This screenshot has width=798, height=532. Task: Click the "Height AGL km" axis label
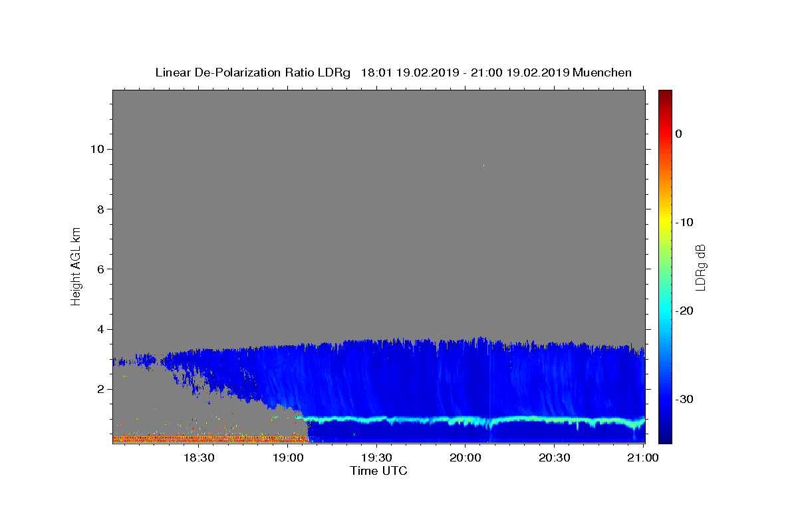76,265
